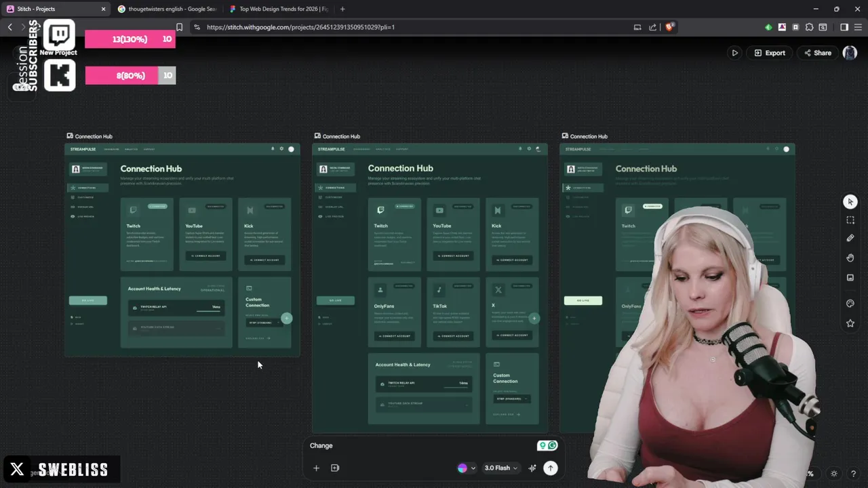Select the hand pan tool
Image resolution: width=868 pixels, height=488 pixels.
point(850,258)
